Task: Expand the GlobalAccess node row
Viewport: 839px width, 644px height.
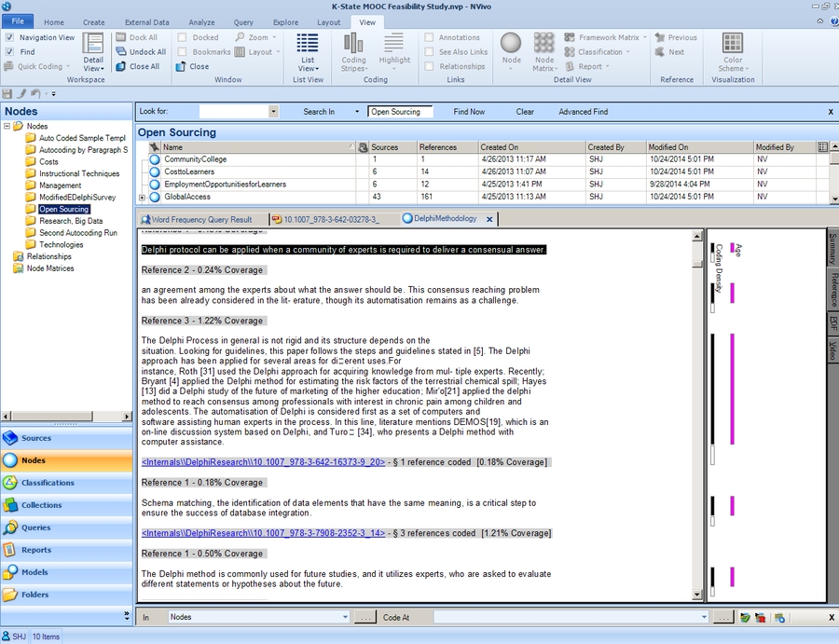Action: 141,197
